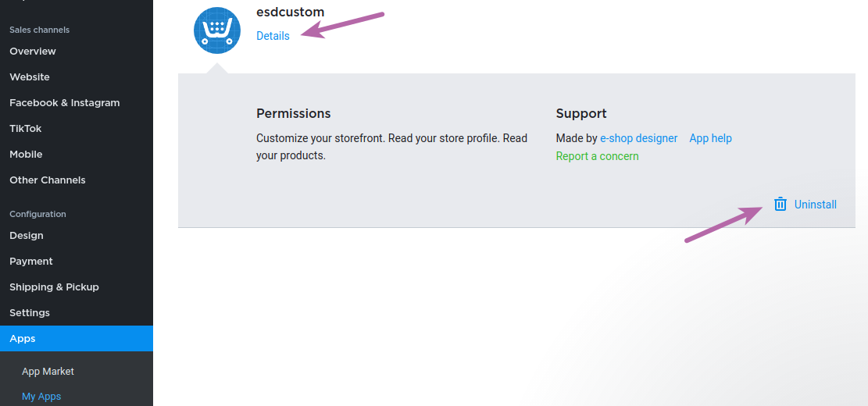
Task: Select TikTok in the sidebar
Action: pos(26,128)
